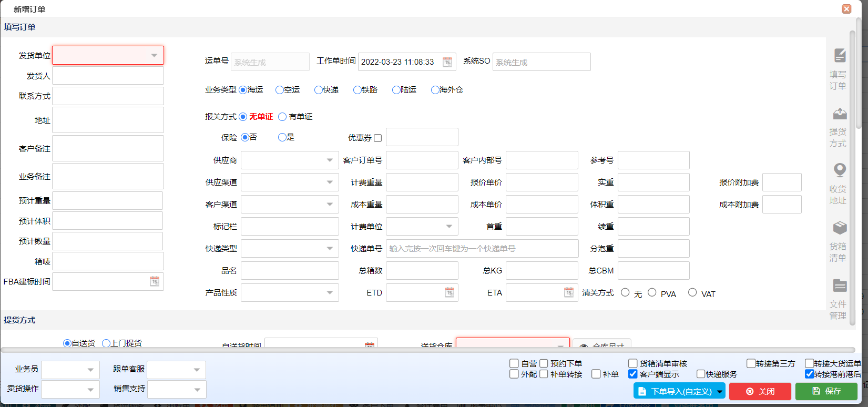The image size is (868, 407).
Task: Click calendar icon in FBA建标时间 field
Action: click(x=155, y=282)
